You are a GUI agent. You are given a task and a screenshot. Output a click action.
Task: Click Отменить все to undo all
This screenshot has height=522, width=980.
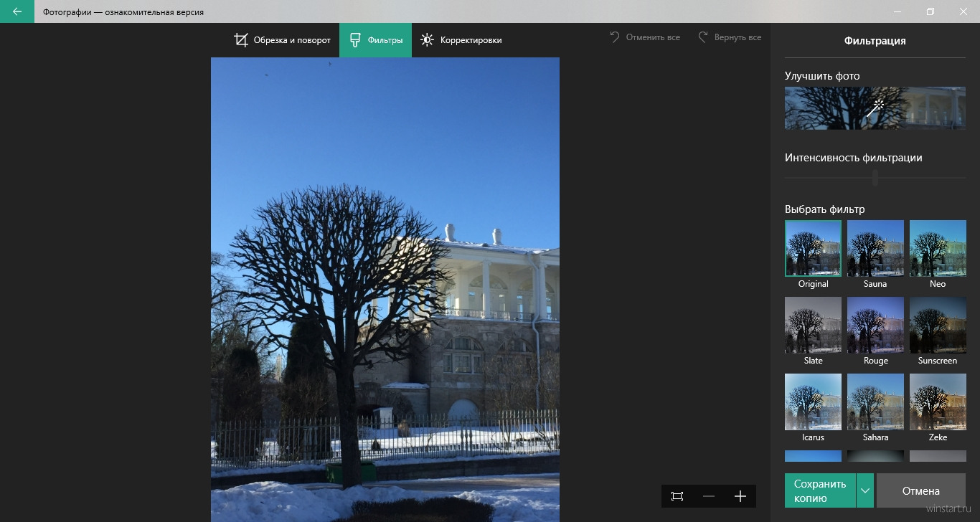tap(644, 37)
